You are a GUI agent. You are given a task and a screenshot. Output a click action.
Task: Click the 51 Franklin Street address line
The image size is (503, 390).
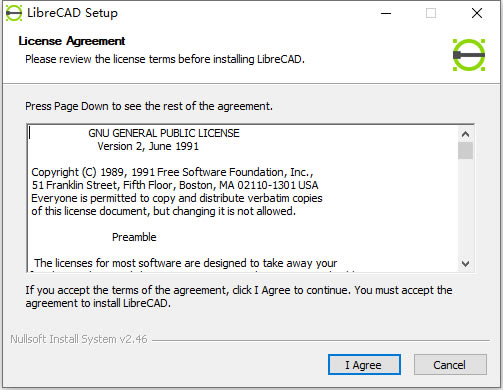[x=175, y=185]
